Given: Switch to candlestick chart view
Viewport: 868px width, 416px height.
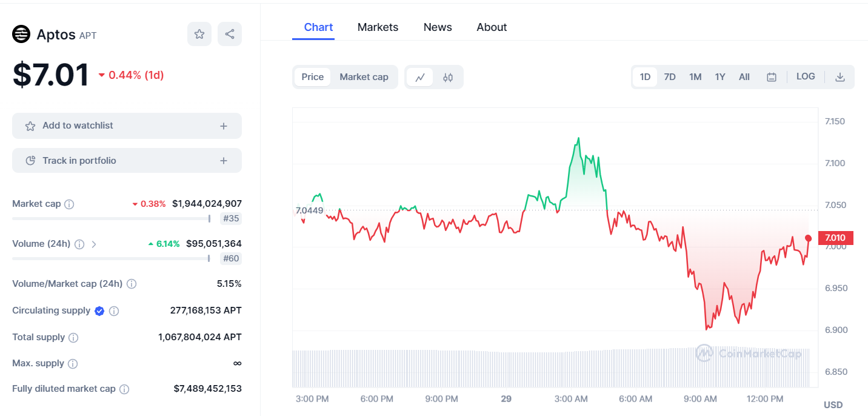Looking at the screenshot, I should pos(448,77).
